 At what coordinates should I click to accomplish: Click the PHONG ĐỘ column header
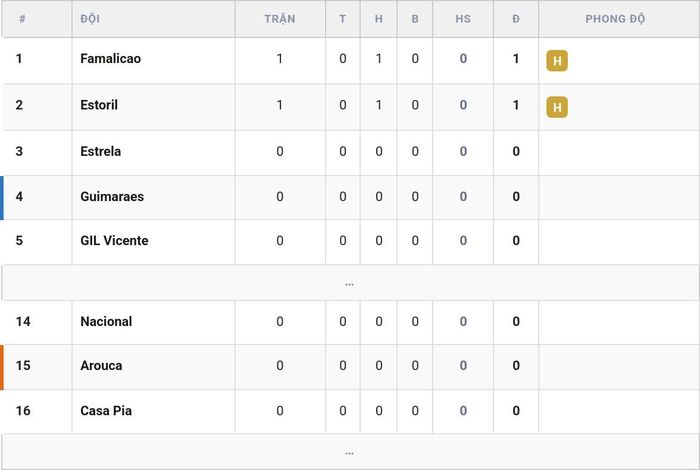[x=615, y=19]
